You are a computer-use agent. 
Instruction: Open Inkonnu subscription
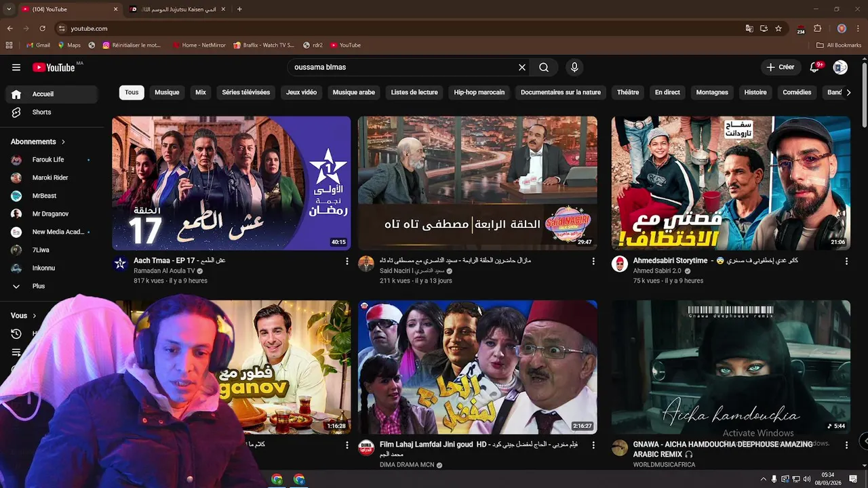click(x=52, y=268)
